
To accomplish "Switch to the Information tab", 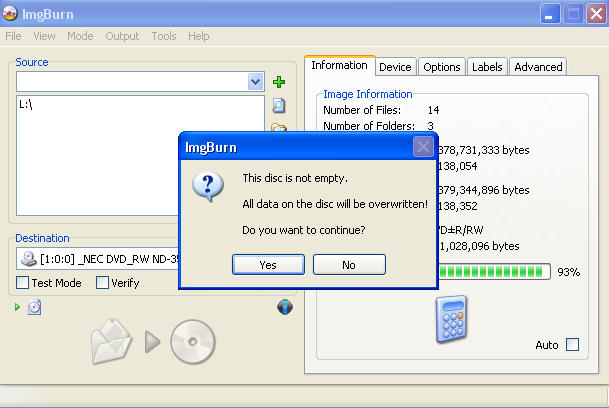I will pos(339,65).
